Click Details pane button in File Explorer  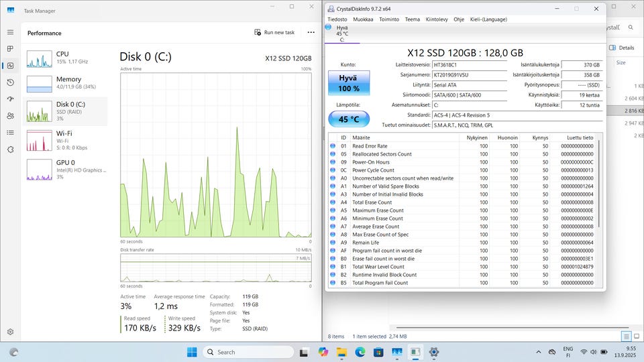(621, 48)
